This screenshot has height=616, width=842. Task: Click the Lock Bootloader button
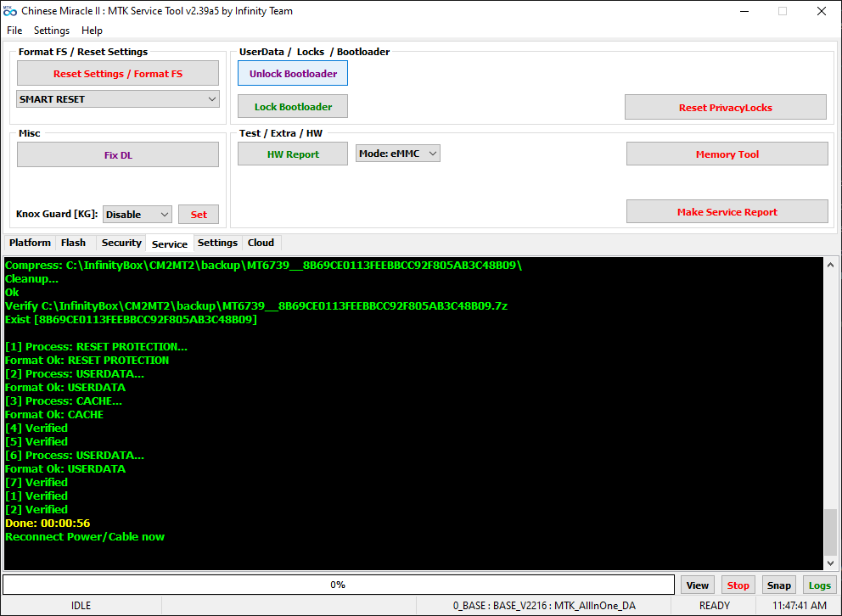click(293, 107)
